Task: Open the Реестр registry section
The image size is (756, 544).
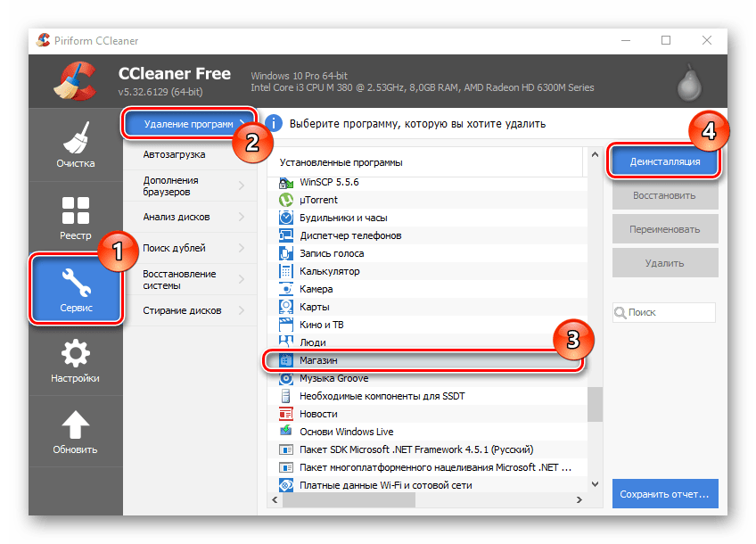Action: coord(76,218)
